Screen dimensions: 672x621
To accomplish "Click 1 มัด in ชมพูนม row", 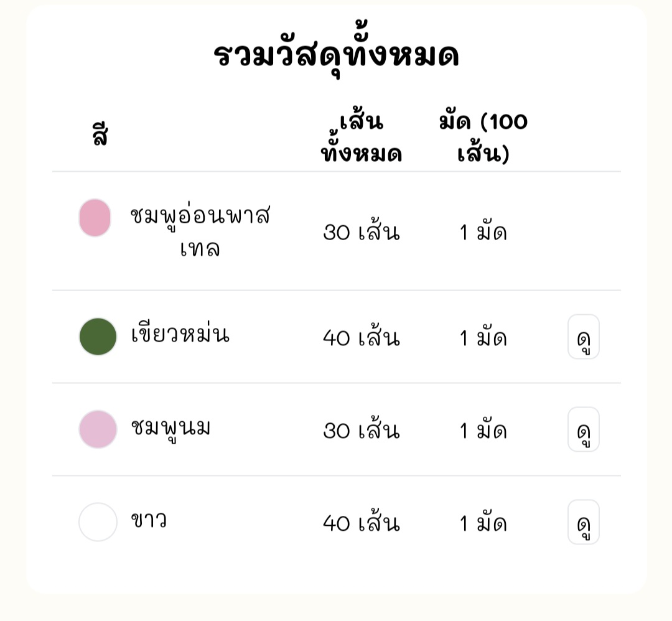I will (x=483, y=431).
